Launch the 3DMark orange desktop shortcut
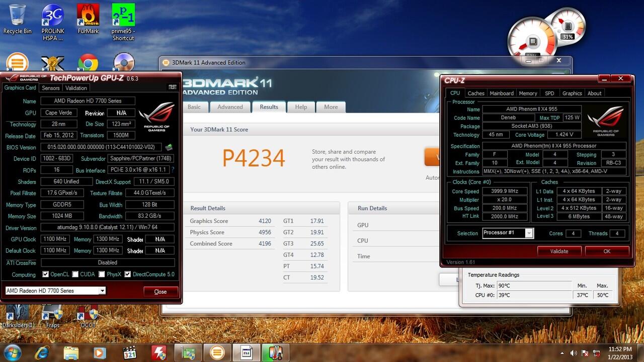This screenshot has height=362, width=644. (17, 63)
